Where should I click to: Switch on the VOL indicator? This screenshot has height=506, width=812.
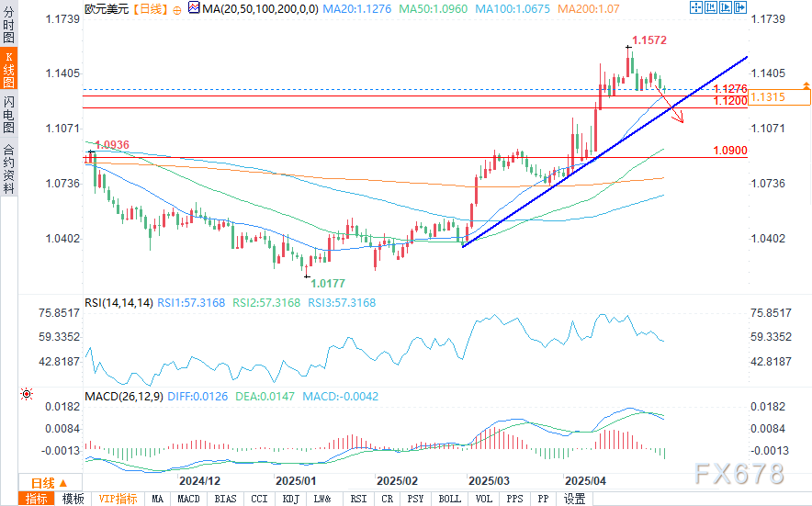click(483, 499)
